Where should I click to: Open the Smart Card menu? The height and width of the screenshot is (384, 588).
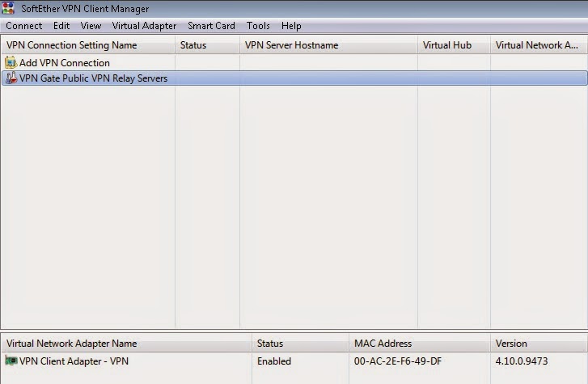pyautogui.click(x=211, y=26)
